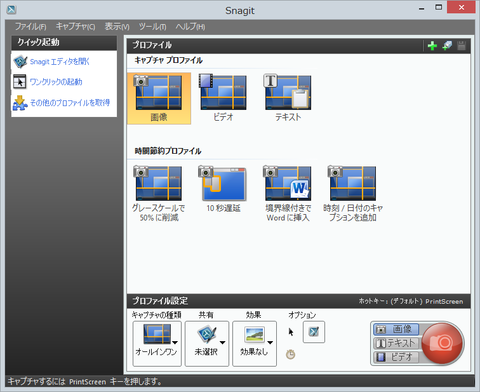Click the save profile floppy disk icon

click(461, 46)
